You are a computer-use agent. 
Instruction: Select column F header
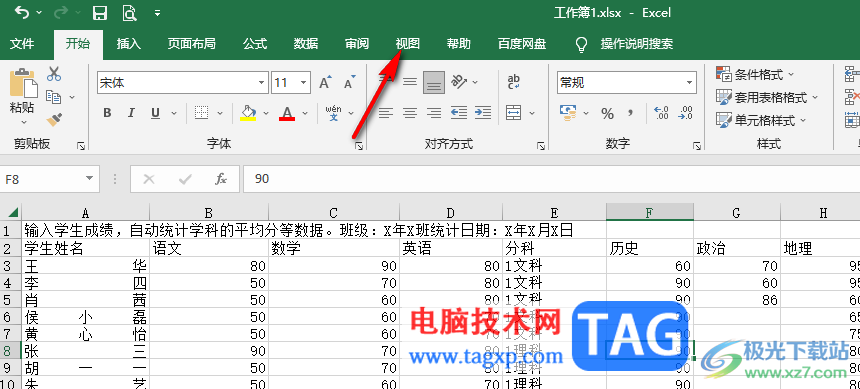click(x=649, y=212)
